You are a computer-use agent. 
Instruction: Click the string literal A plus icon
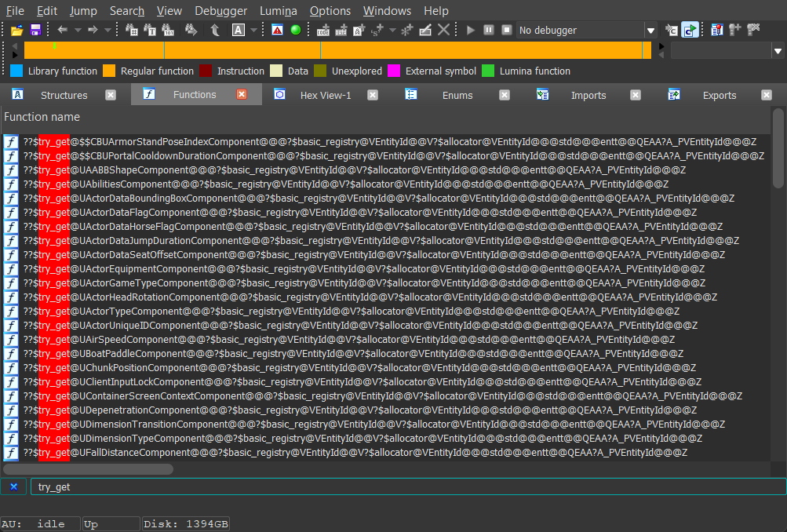point(359,30)
